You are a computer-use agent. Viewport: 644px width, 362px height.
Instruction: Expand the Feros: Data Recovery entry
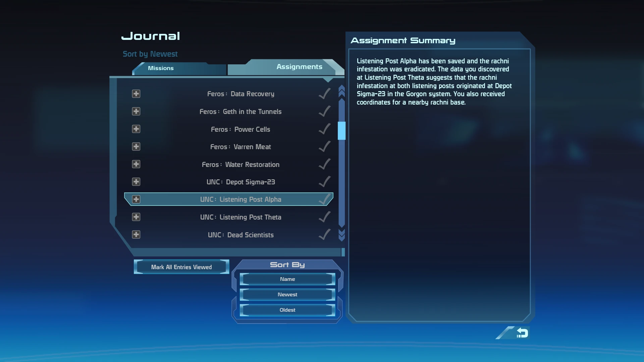136,94
